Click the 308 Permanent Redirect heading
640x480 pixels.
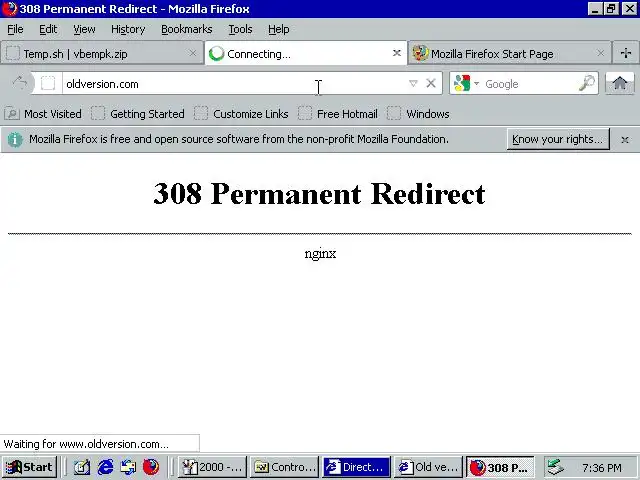(319, 193)
